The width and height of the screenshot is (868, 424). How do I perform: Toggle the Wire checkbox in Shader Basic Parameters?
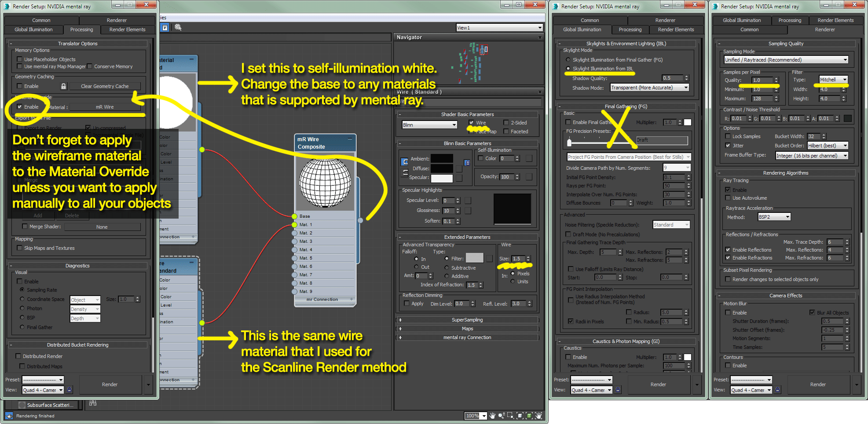point(471,123)
